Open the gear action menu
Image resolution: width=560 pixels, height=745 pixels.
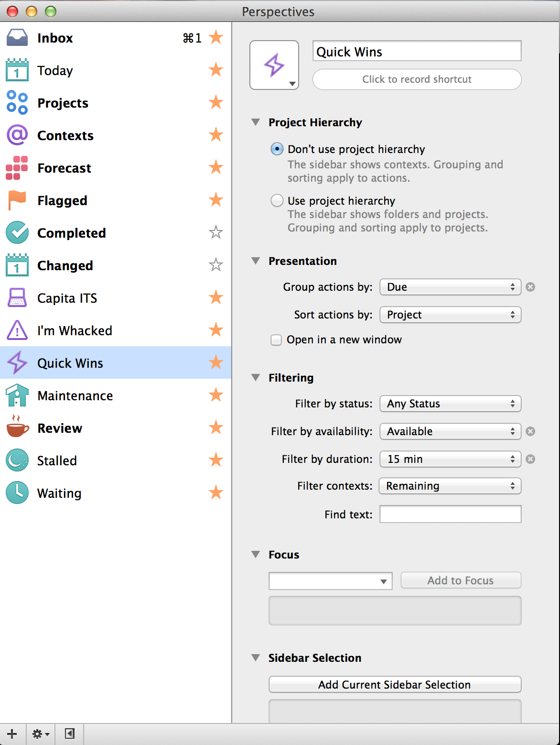pos(41,734)
